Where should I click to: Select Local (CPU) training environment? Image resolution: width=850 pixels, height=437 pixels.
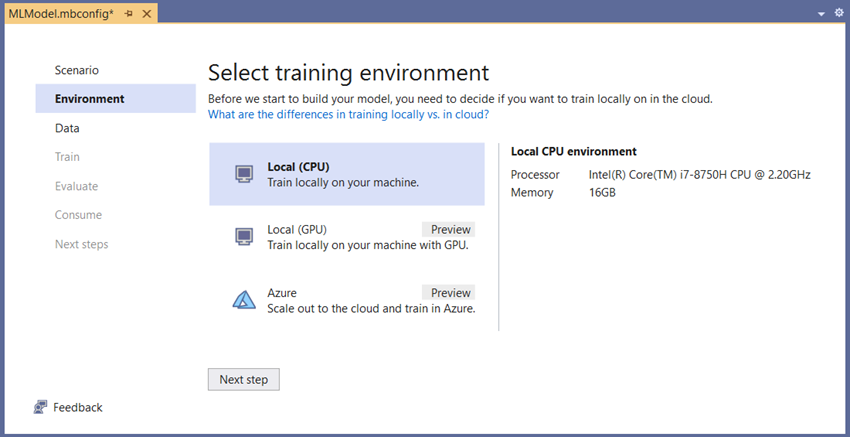pos(347,174)
